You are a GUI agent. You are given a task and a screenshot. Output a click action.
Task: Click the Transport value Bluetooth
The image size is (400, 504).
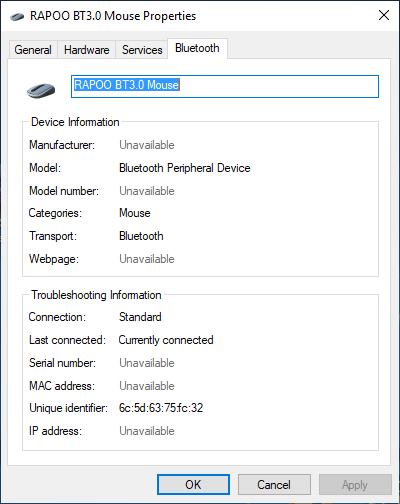click(141, 236)
